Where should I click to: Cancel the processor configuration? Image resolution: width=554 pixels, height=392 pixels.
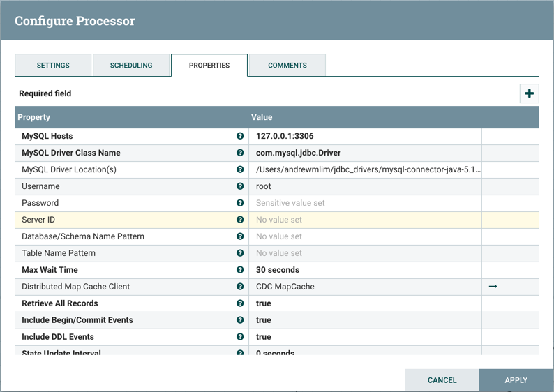442,380
